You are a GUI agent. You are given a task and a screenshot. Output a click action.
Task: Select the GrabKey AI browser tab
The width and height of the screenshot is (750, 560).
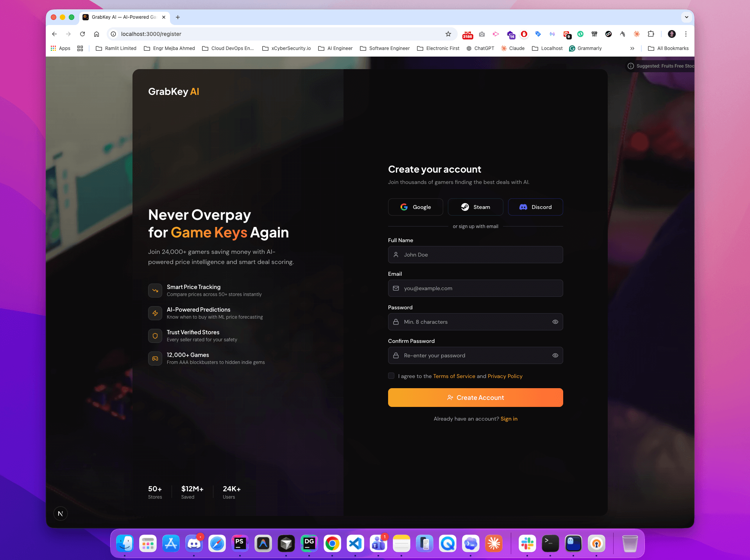(121, 17)
